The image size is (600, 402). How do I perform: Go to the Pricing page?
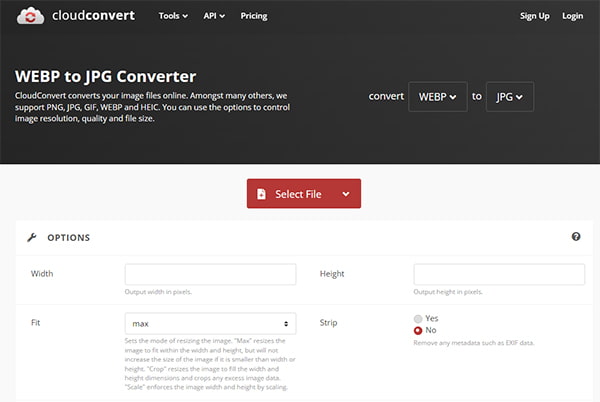pos(254,16)
